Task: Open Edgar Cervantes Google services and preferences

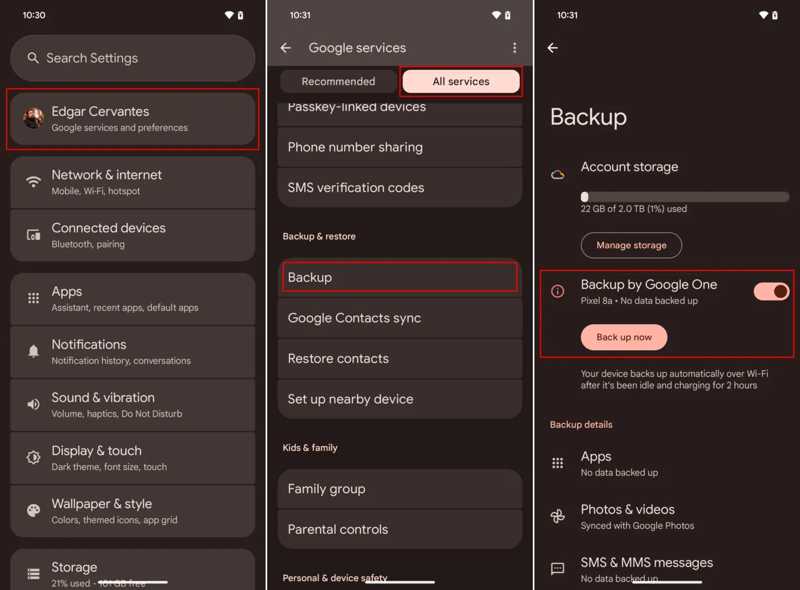Action: tap(133, 119)
